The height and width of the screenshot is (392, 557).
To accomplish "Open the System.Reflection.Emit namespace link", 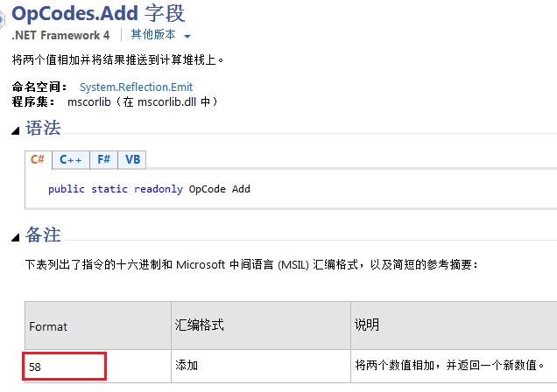I will click(136, 87).
